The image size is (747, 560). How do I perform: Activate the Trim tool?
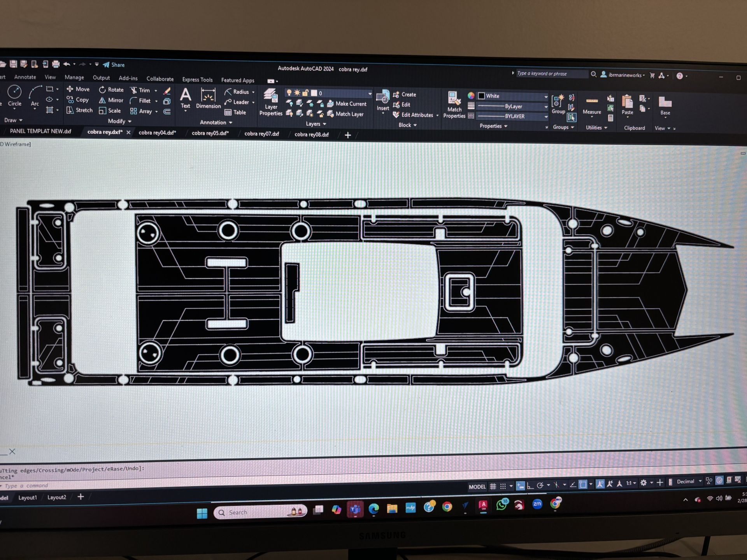tap(140, 90)
